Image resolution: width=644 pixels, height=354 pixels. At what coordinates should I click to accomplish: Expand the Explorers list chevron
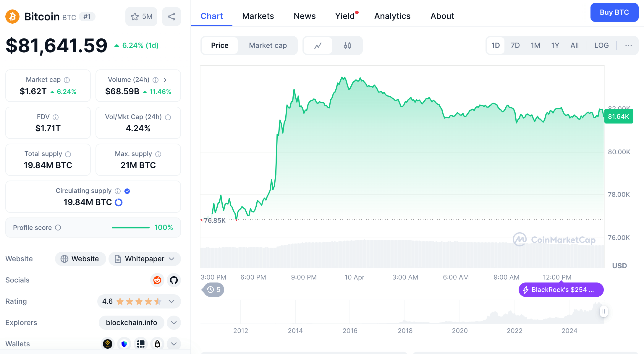click(x=174, y=323)
